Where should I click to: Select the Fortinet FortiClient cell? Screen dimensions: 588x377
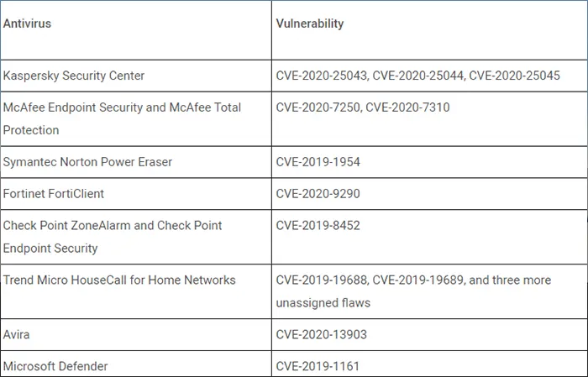pyautogui.click(x=136, y=194)
